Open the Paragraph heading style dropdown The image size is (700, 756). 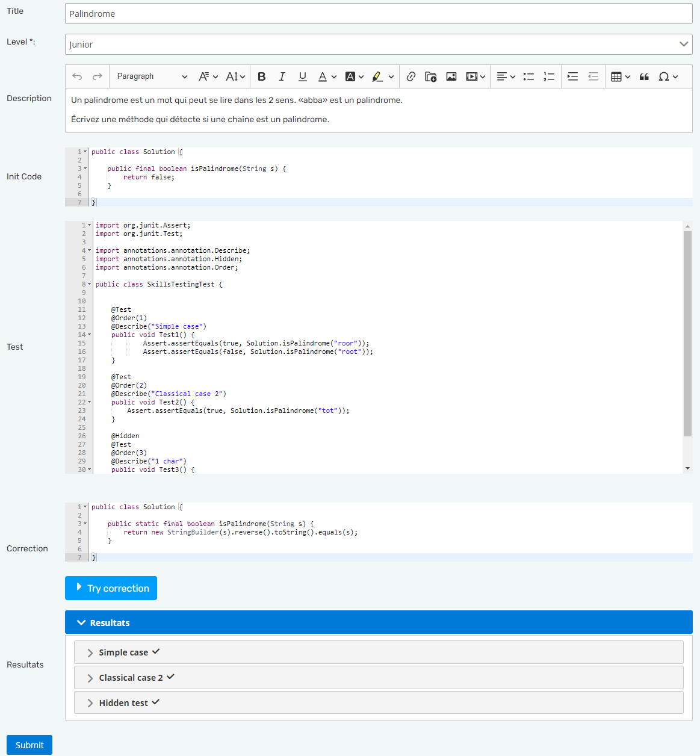(x=152, y=76)
